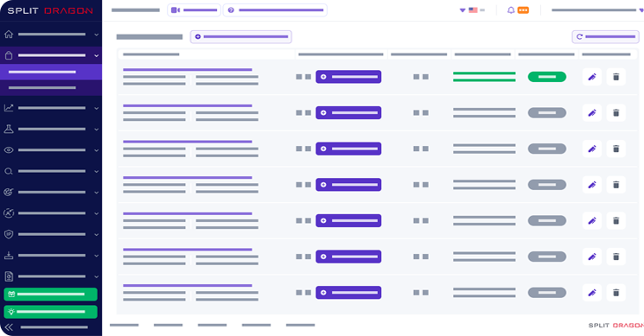The image size is (644, 336).
Task: Open the US flag language dropdown
Action: [x=472, y=10]
